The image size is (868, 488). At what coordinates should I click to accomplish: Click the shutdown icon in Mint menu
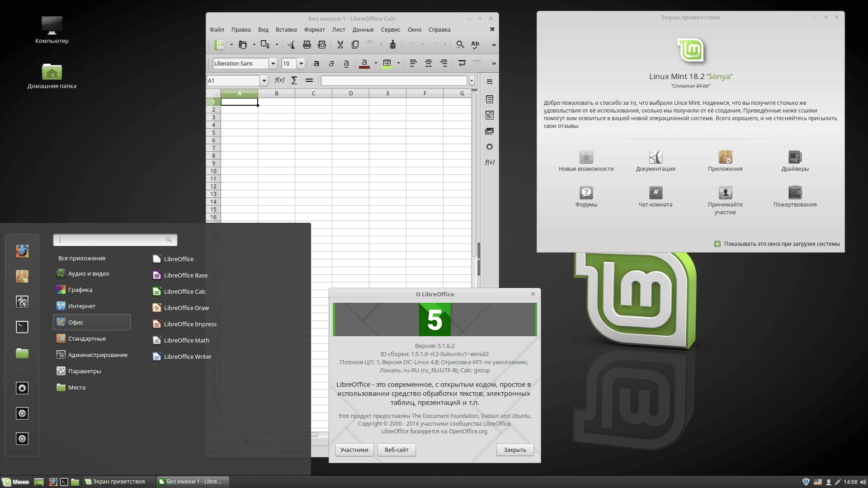tap(22, 439)
